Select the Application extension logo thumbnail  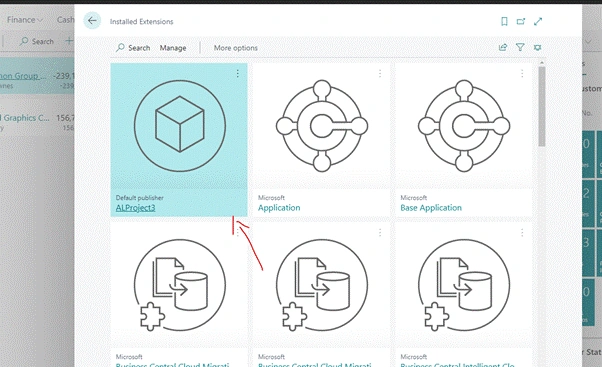click(322, 126)
